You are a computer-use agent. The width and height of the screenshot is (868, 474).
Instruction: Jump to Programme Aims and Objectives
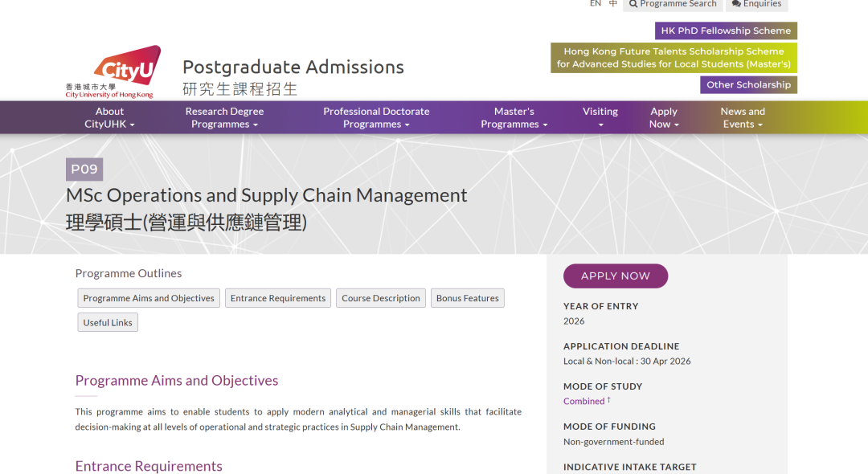(x=149, y=298)
